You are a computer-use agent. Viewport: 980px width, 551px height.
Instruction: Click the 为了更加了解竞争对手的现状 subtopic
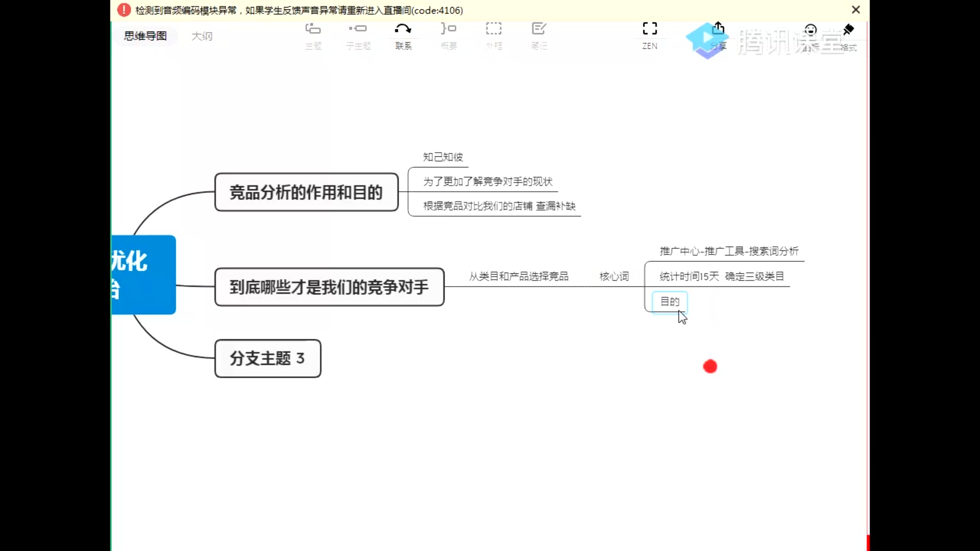(487, 182)
